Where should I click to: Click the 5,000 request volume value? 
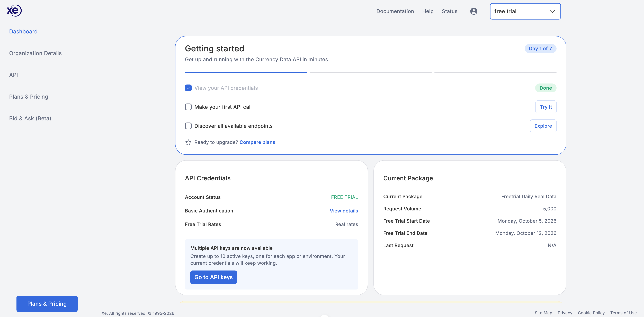[550, 209]
